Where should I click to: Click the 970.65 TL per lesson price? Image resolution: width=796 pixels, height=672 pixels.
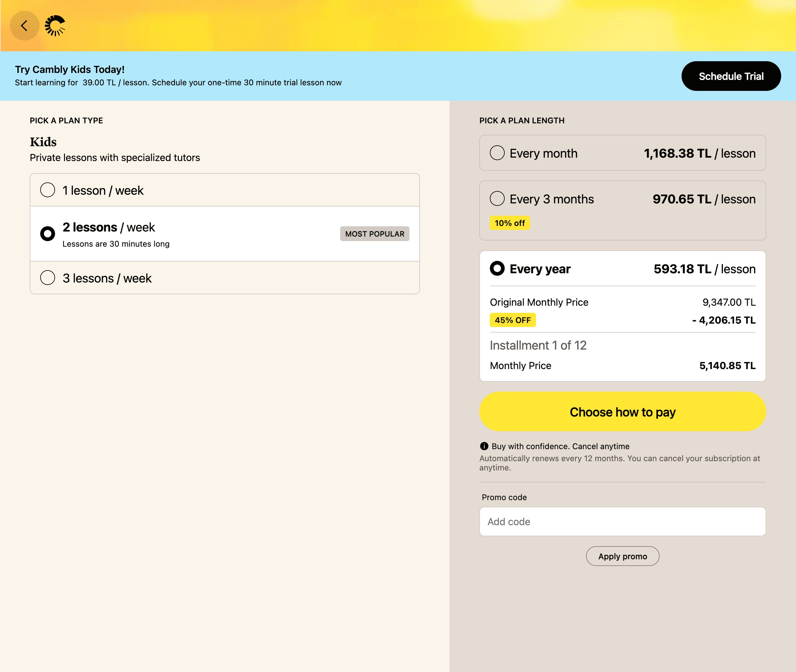click(x=704, y=199)
